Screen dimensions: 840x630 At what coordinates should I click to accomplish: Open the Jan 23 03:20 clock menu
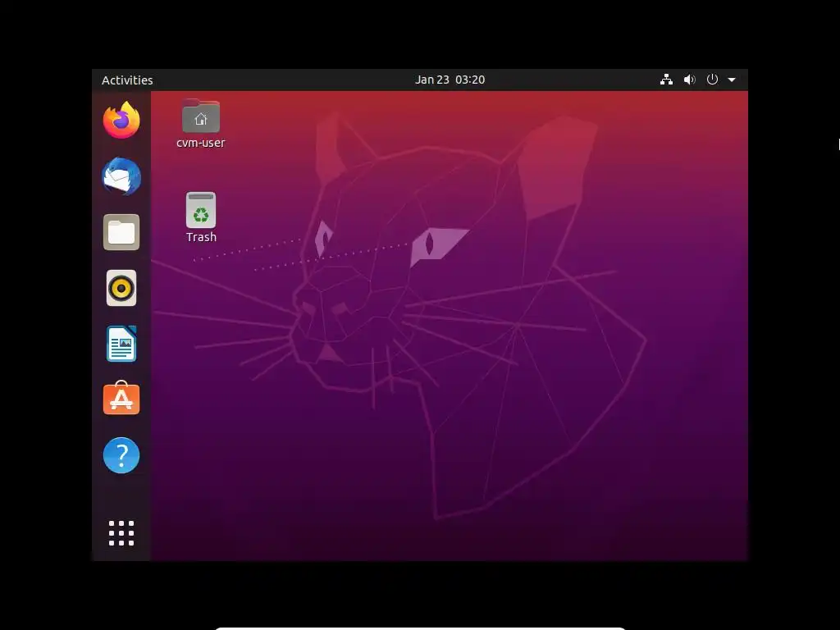[450, 80]
